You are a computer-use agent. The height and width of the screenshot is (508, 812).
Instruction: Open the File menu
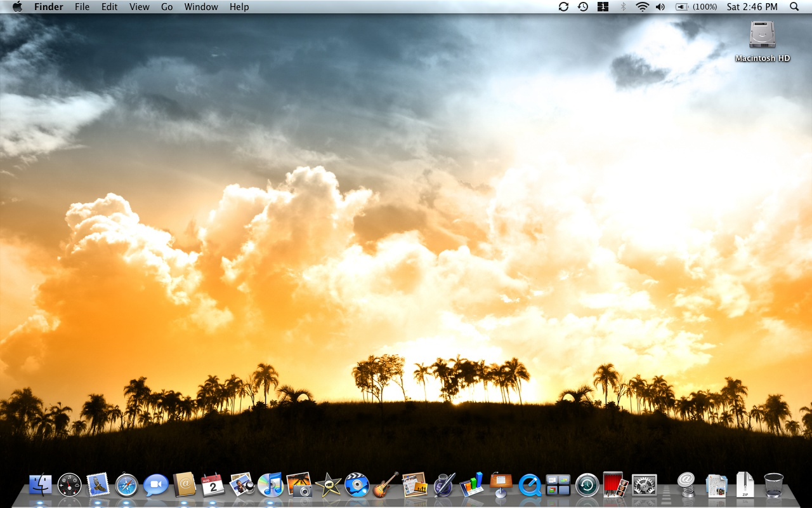coord(82,7)
